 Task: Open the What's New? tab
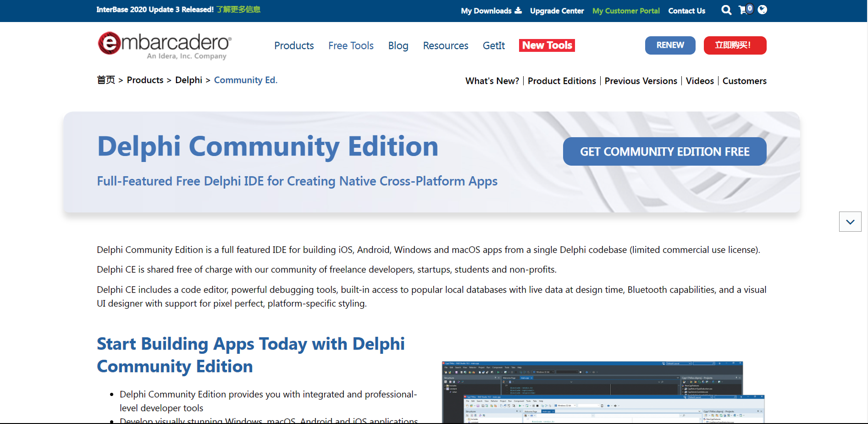pos(492,81)
